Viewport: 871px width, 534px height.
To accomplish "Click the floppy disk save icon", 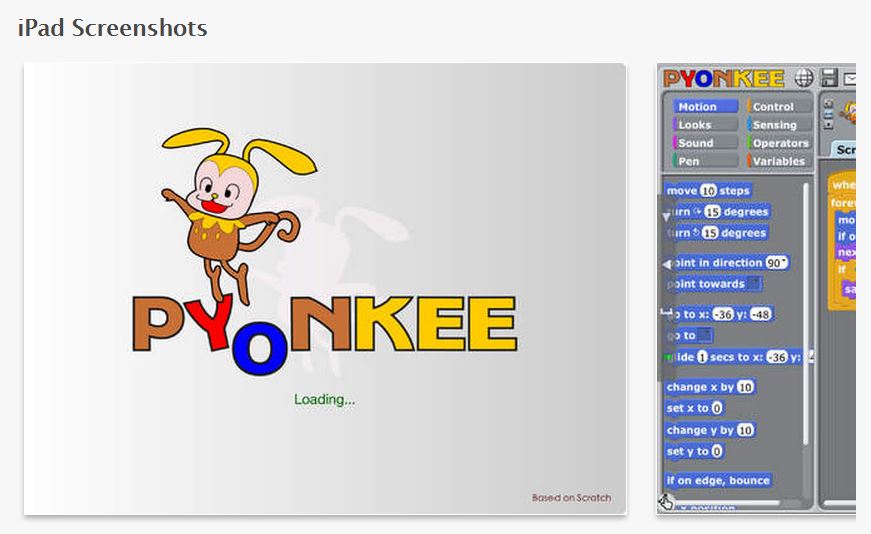I will 829,78.
